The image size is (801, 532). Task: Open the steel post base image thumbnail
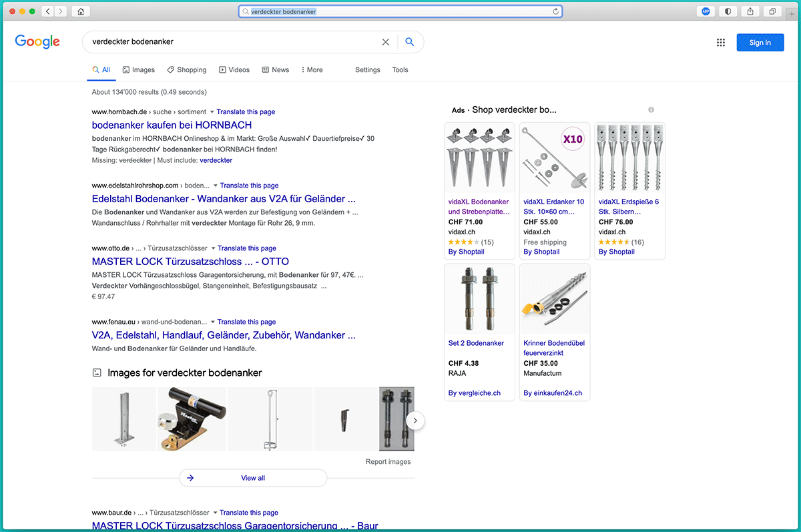pyautogui.click(x=123, y=419)
